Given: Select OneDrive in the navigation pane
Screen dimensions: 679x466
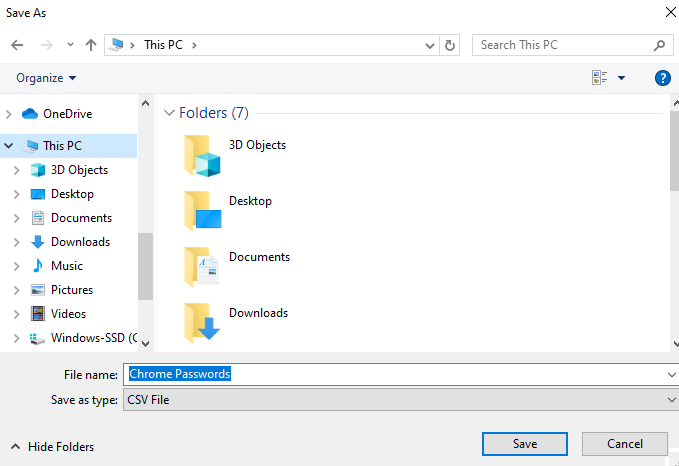Looking at the screenshot, I should pos(68,114).
